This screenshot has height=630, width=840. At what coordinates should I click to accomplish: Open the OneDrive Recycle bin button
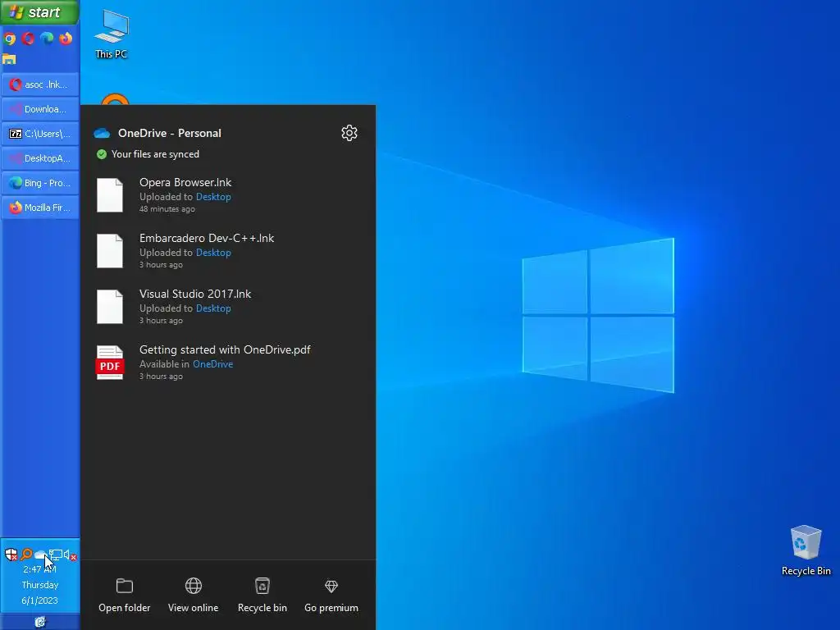pos(262,596)
